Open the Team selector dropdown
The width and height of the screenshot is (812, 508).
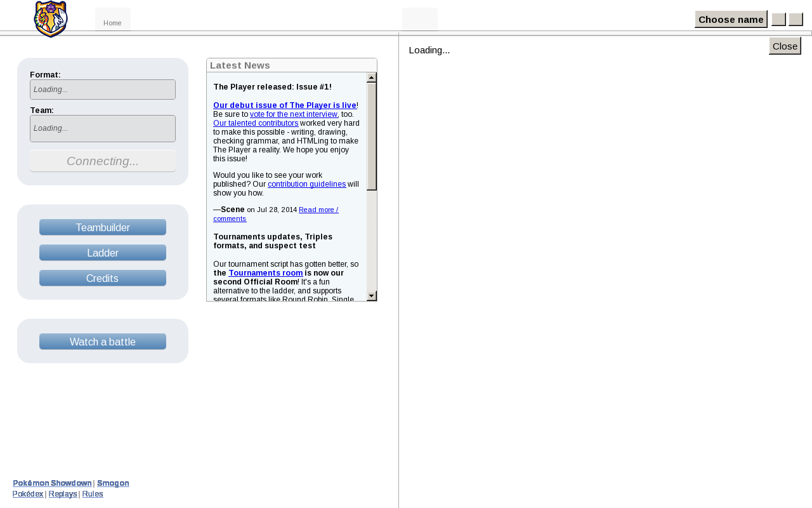103,128
